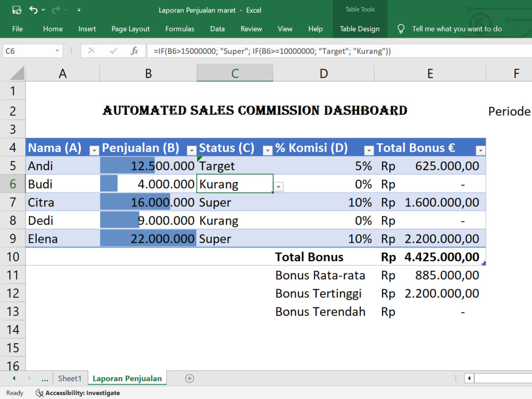Switch to the Sheet1 worksheet tab
532x399 pixels.
pos(70,378)
